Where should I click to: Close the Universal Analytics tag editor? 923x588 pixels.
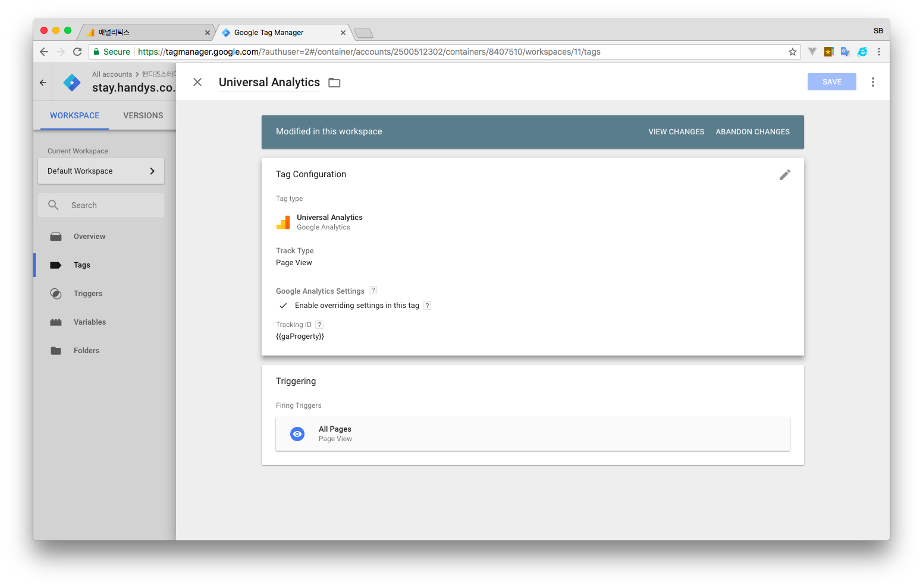197,82
